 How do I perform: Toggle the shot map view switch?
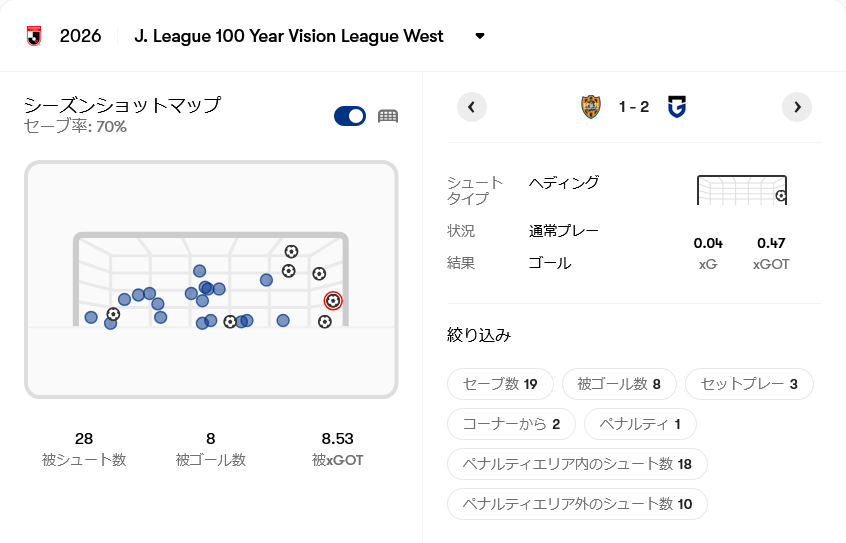tap(350, 116)
